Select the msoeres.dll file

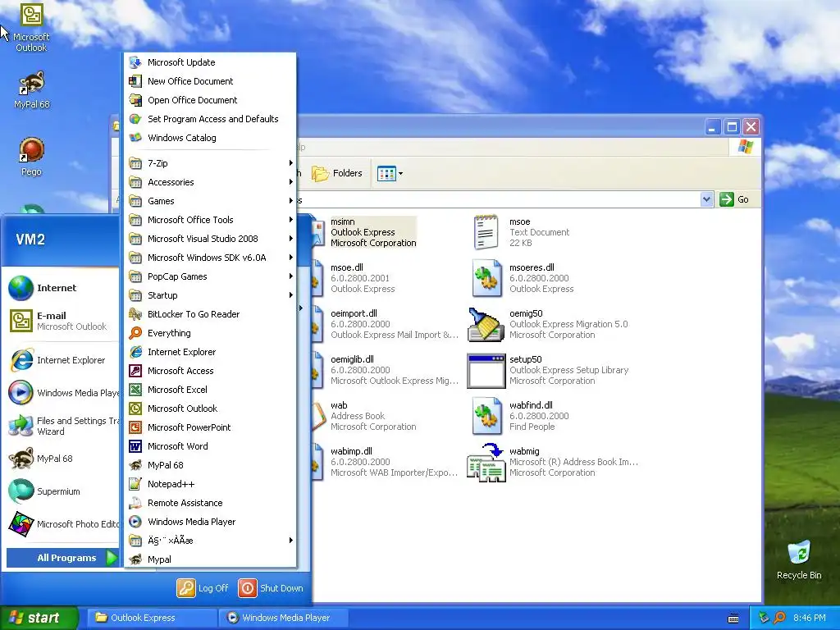(x=523, y=278)
